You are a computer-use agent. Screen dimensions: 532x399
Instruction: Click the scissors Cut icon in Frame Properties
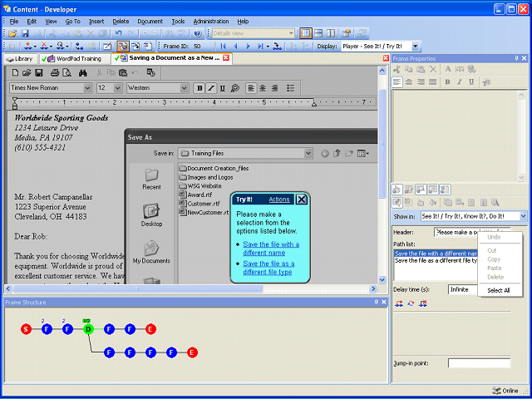click(x=397, y=69)
